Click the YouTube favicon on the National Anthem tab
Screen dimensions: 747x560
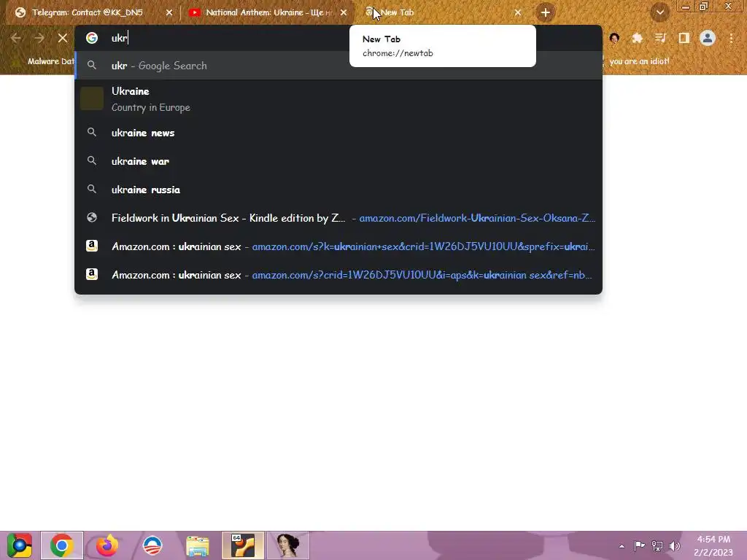tap(194, 13)
